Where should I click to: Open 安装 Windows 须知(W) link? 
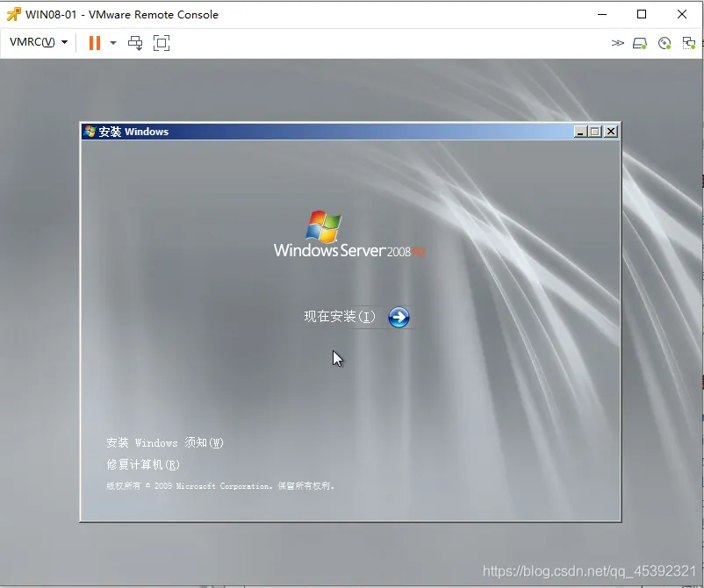point(165,442)
